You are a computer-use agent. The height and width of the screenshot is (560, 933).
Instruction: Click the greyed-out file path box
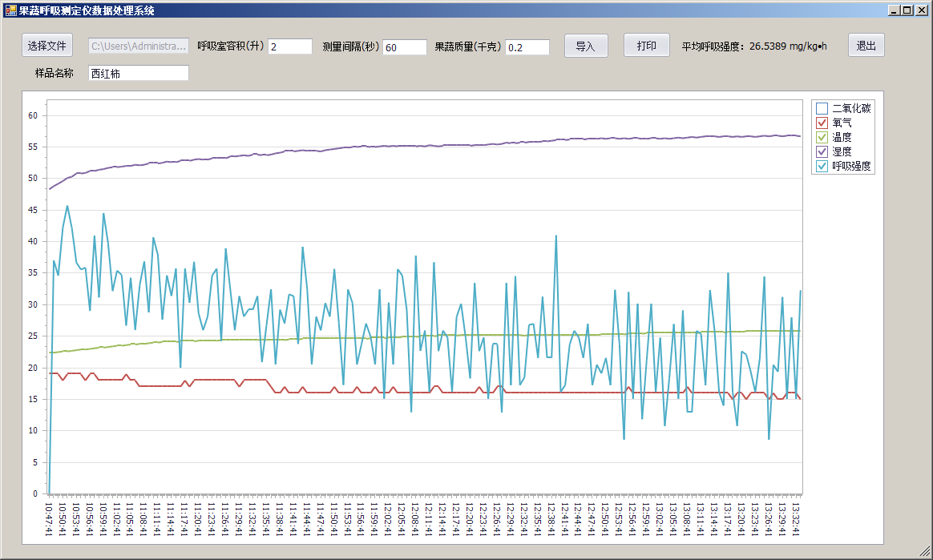[138, 46]
